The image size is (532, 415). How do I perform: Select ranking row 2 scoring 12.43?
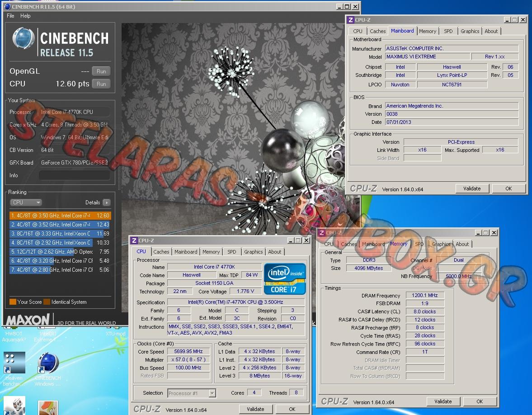tap(60, 225)
